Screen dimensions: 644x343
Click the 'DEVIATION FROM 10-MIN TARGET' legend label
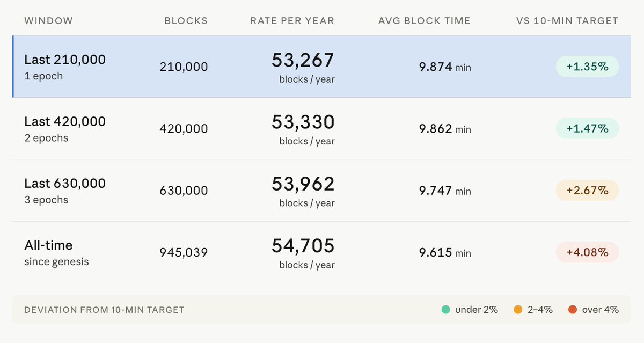[x=104, y=310]
